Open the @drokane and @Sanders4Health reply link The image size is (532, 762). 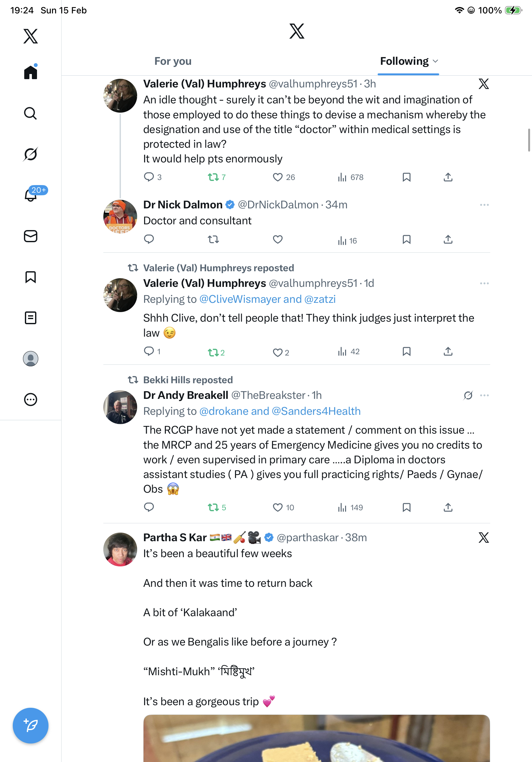pos(280,411)
